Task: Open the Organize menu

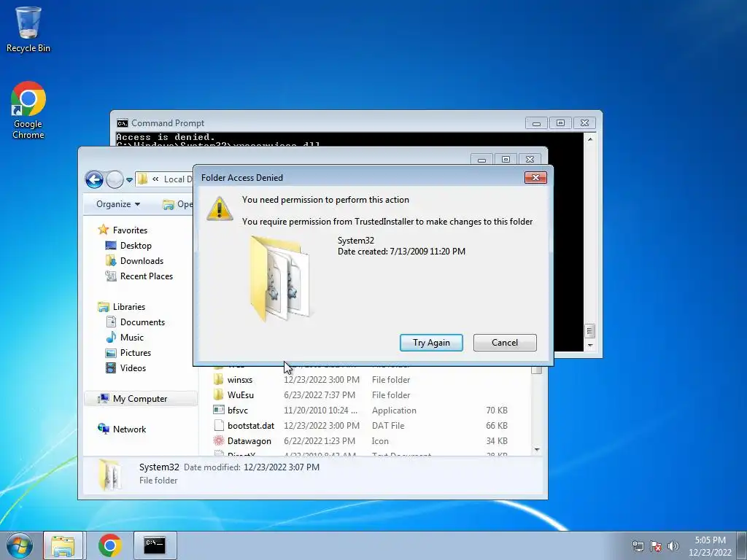Action: 118,204
